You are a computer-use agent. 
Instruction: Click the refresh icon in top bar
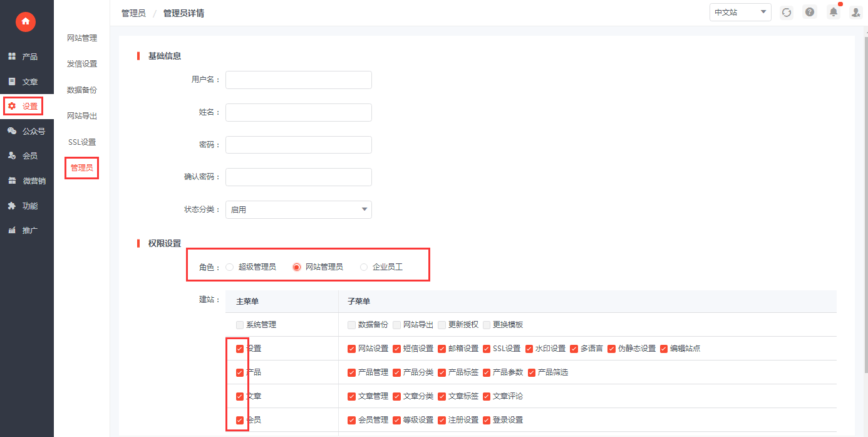tap(787, 13)
